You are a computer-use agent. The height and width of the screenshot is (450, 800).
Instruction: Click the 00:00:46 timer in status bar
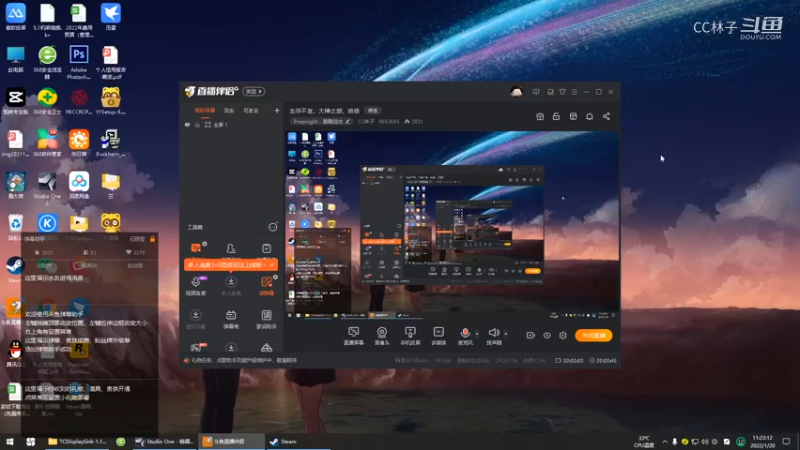click(603, 360)
